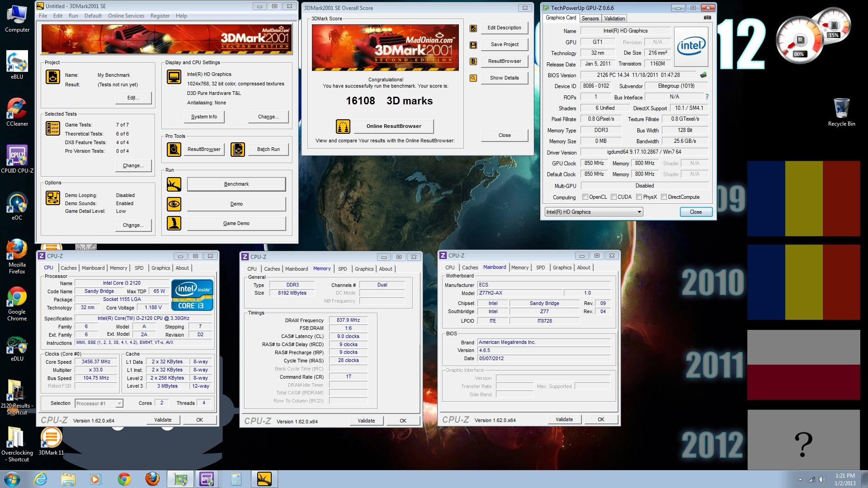Open Graphics tab in CPU-Z Mainboard window
The height and width of the screenshot is (488, 868).
[562, 267]
